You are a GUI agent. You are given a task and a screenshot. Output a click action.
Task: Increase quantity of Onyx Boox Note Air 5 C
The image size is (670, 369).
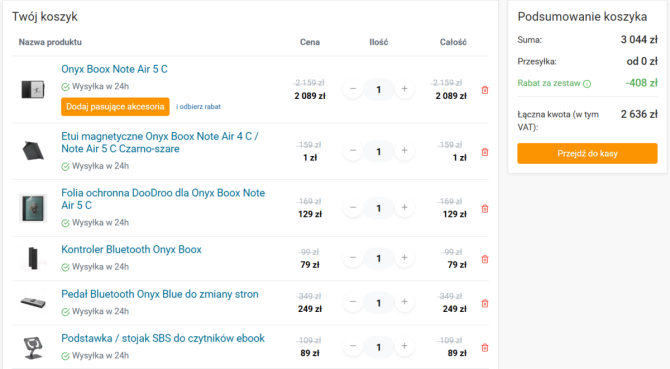404,89
